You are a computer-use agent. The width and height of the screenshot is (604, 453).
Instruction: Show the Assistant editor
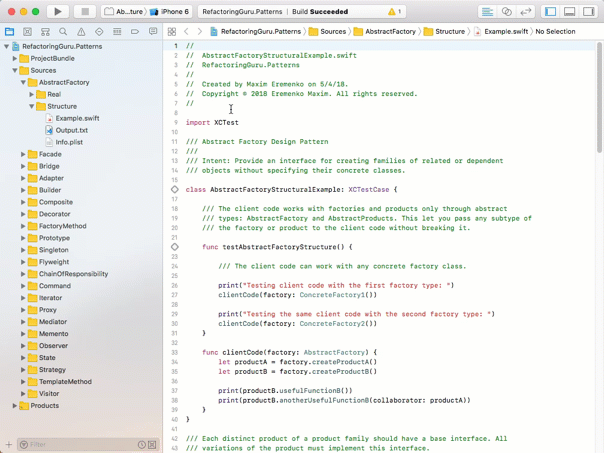506,12
